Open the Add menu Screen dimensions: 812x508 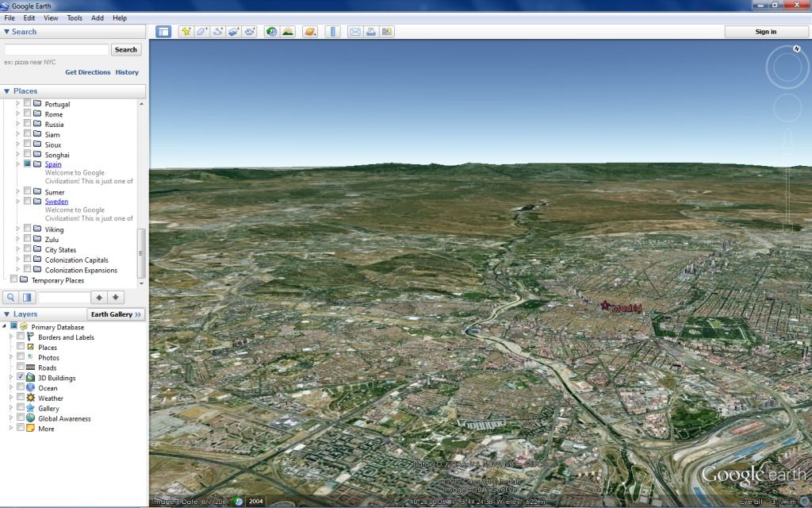98,17
